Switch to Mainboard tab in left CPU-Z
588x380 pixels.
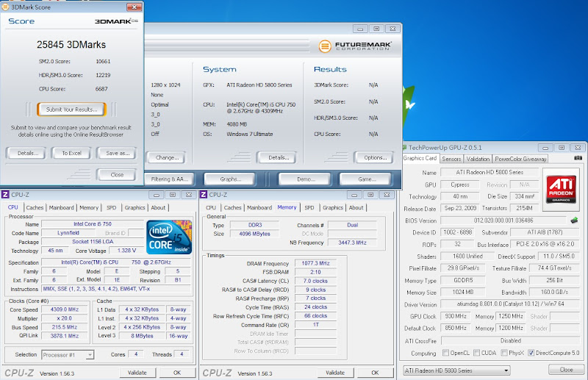(x=61, y=207)
